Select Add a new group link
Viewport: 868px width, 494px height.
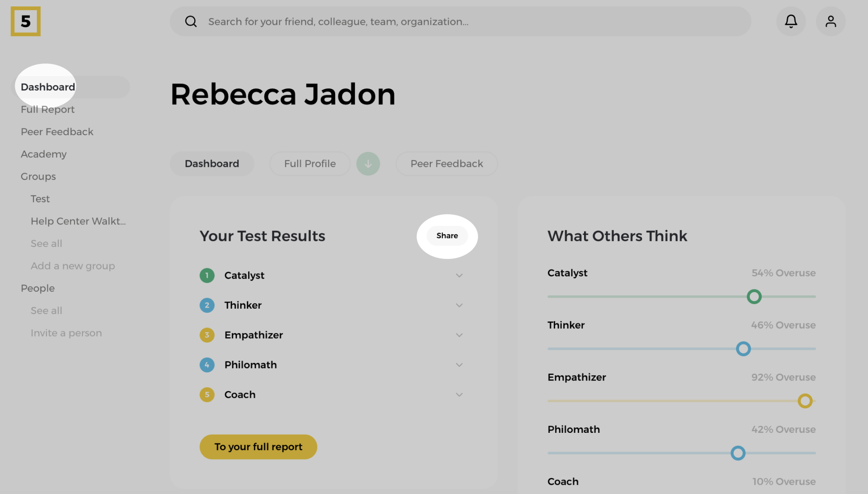coord(73,266)
